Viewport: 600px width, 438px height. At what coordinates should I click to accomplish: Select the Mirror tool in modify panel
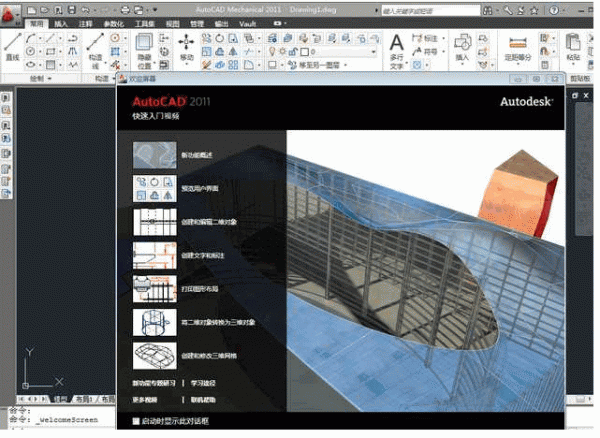coord(233,51)
